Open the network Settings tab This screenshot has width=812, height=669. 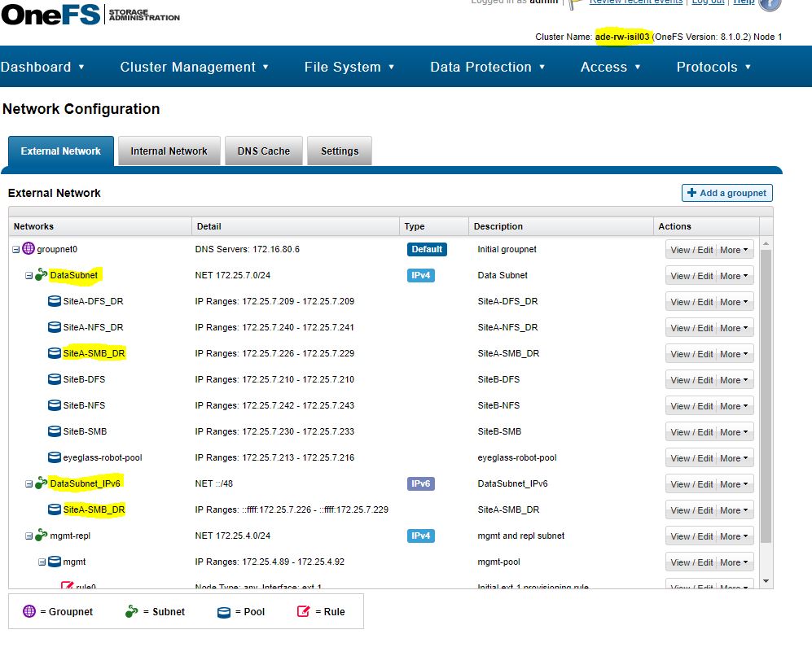(x=340, y=151)
